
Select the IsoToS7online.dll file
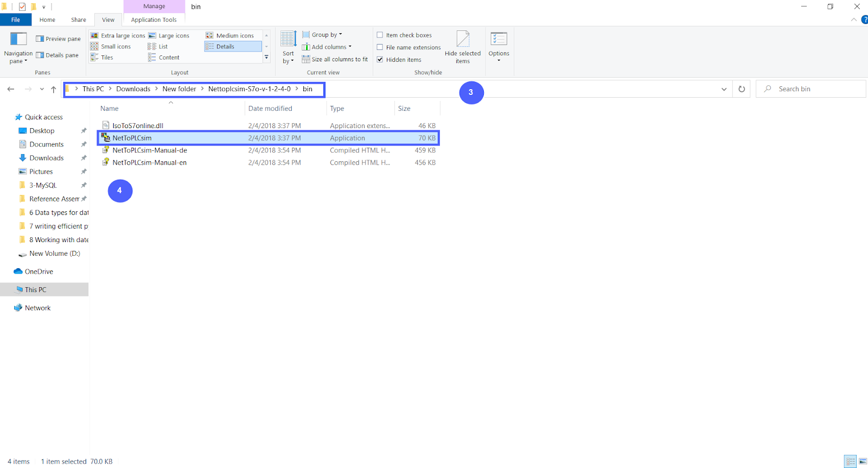[268, 125]
